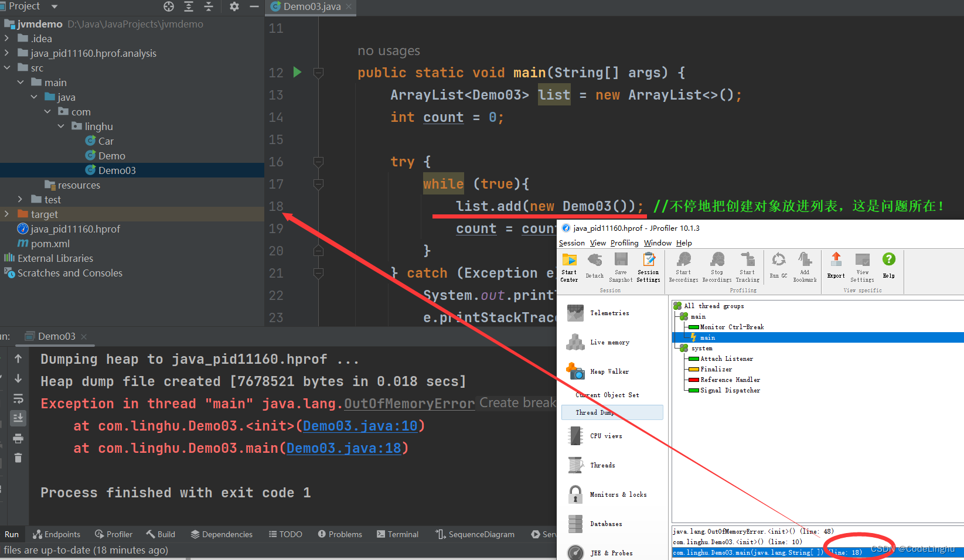Select the resources folder
964x560 pixels.
click(x=73, y=185)
